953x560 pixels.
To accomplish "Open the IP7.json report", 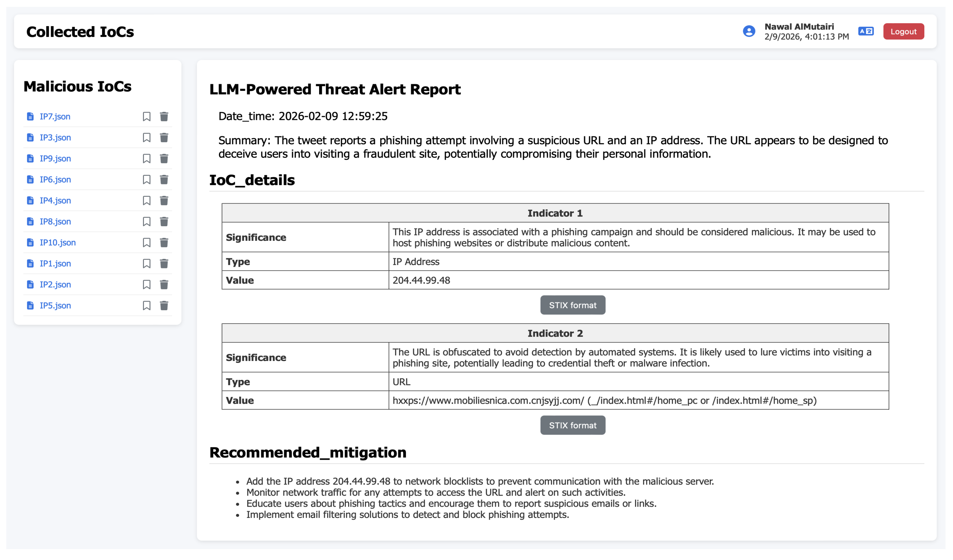I will pos(55,116).
